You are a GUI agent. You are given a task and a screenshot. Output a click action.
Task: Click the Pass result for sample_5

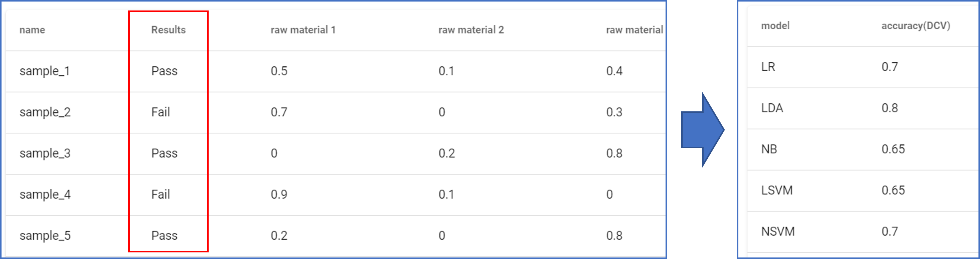164,235
